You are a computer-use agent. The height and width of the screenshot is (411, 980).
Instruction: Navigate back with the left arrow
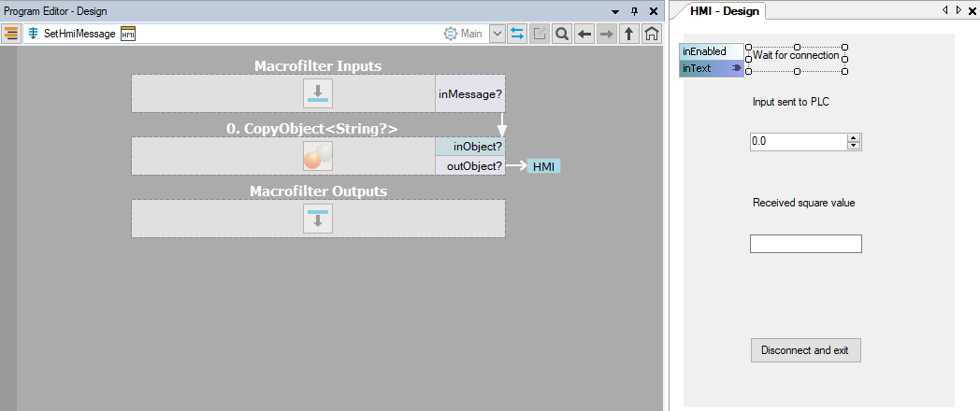[584, 34]
